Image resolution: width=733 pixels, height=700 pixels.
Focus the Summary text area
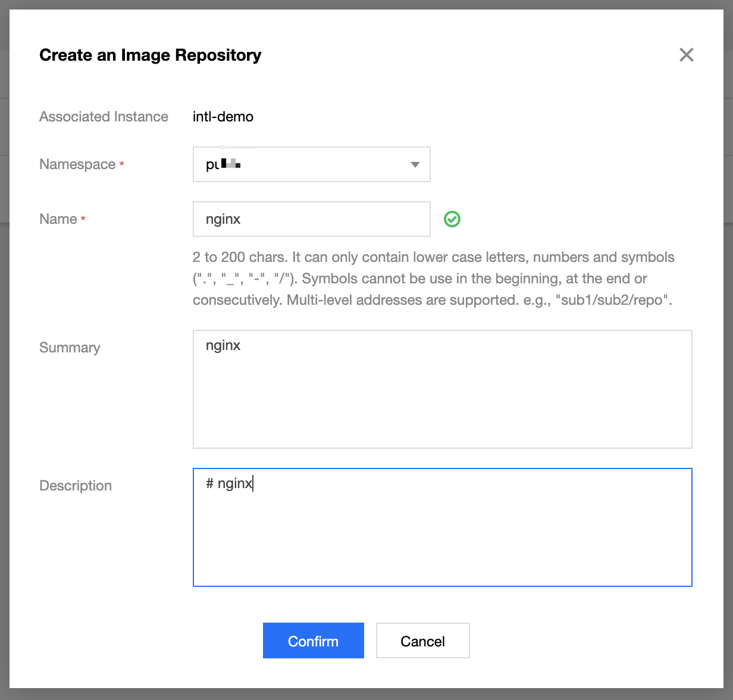[442, 389]
